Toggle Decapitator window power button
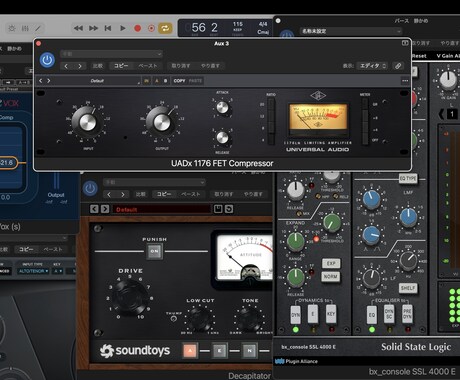 click(x=90, y=189)
